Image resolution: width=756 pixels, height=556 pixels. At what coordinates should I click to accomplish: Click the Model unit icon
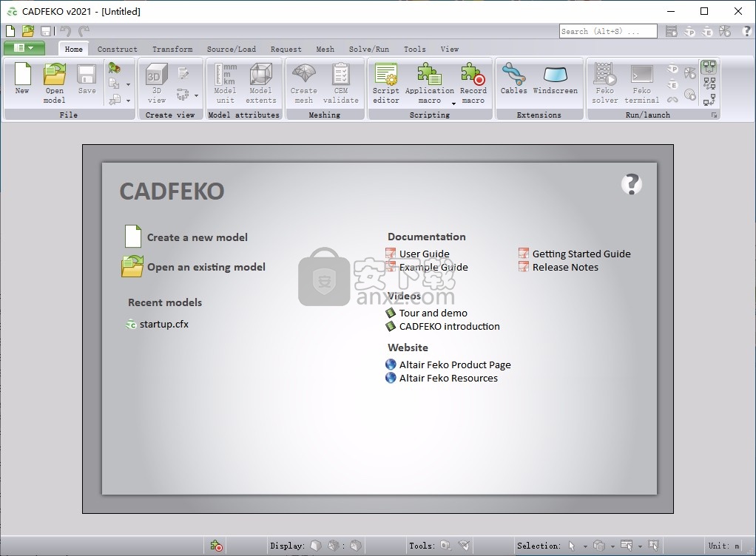[x=225, y=74]
